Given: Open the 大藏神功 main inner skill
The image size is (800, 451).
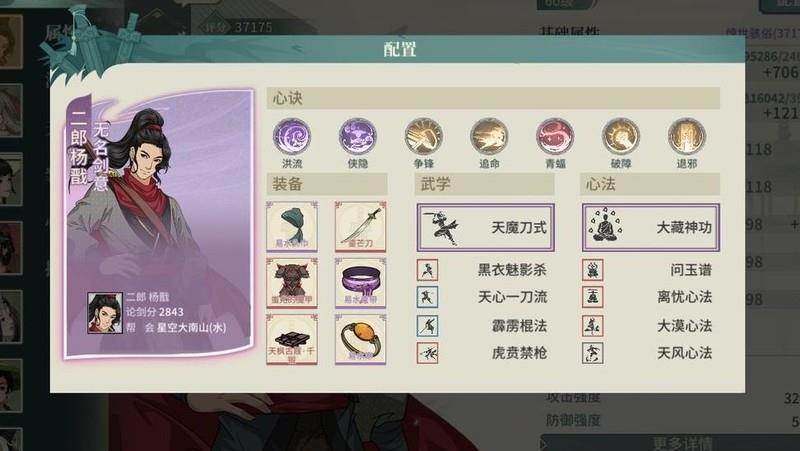Looking at the screenshot, I should 651,227.
